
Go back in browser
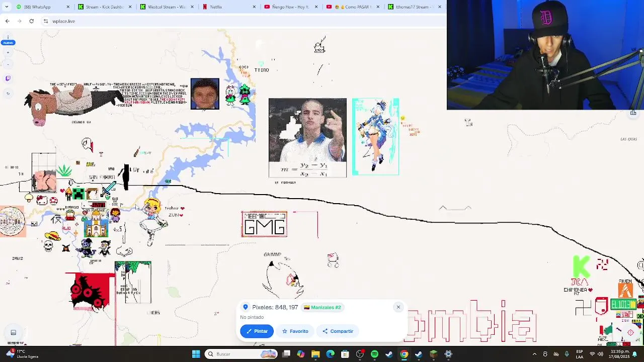click(x=7, y=21)
